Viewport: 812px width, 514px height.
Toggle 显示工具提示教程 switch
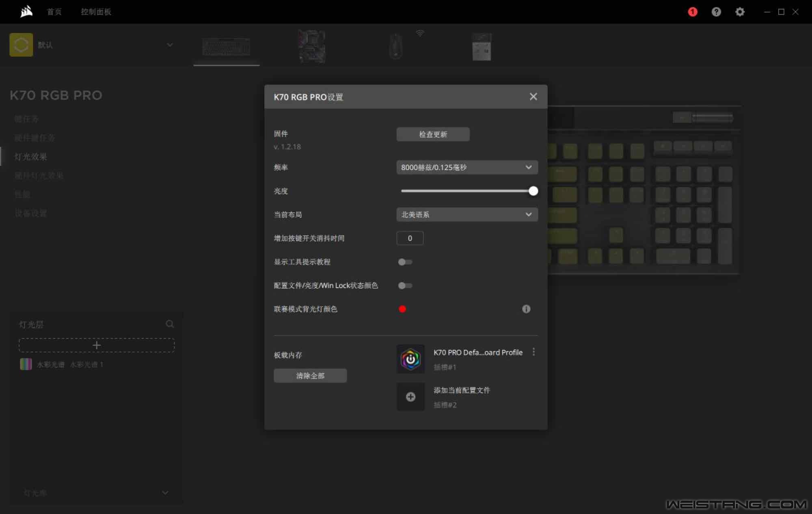coord(405,262)
